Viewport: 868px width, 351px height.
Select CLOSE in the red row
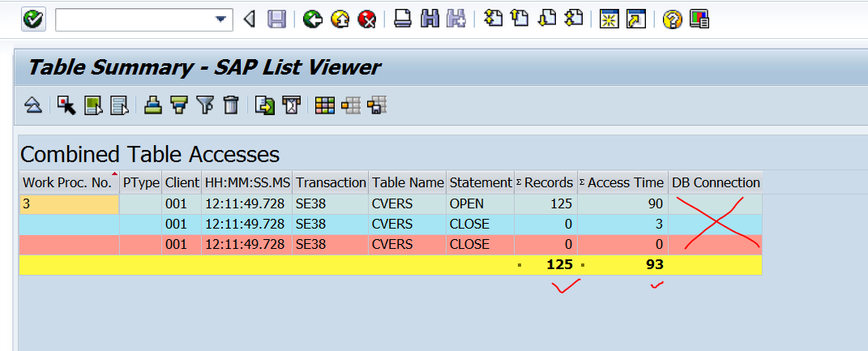pyautogui.click(x=481, y=244)
